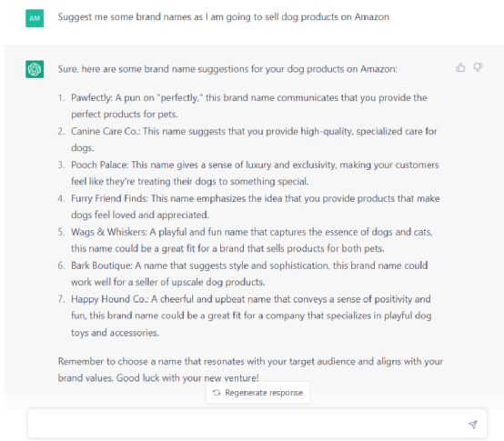
Task: Click the thumbs up feedback icon
Action: 460,67
